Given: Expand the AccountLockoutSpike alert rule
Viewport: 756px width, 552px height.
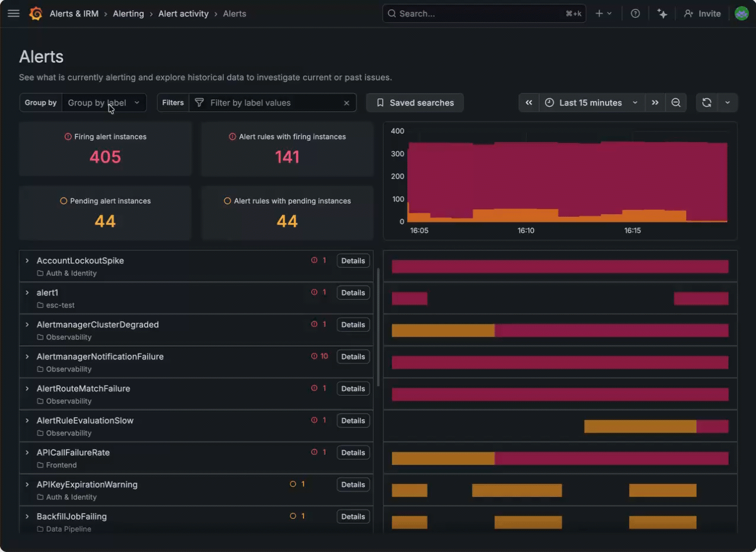Looking at the screenshot, I should tap(27, 261).
